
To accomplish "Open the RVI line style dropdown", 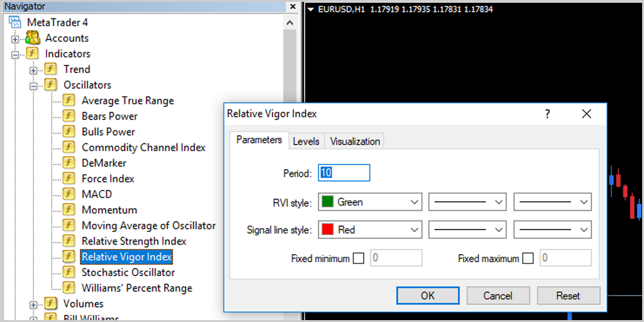I will coord(467,202).
